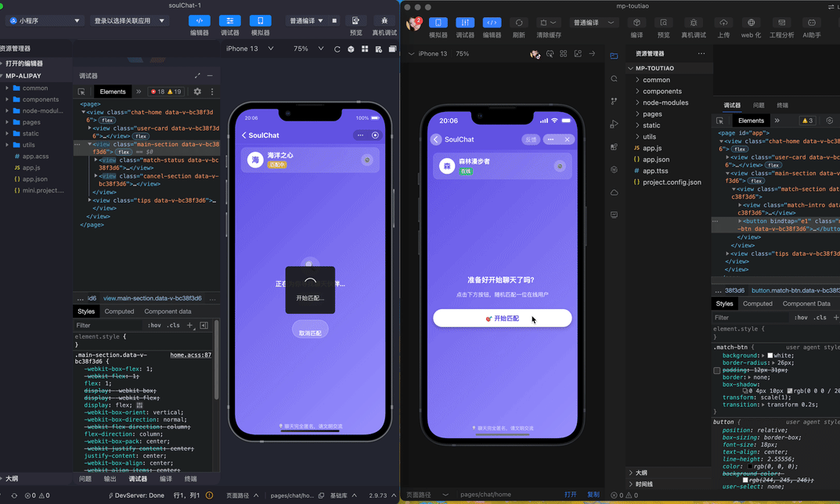Click 真机调试 bug icon in left IDE
The image size is (840, 504).
click(x=384, y=21)
